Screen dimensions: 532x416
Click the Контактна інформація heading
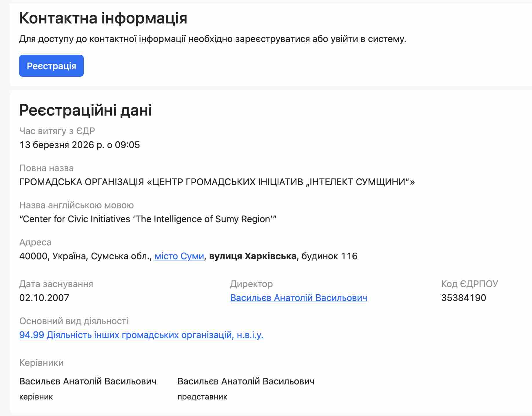(103, 18)
